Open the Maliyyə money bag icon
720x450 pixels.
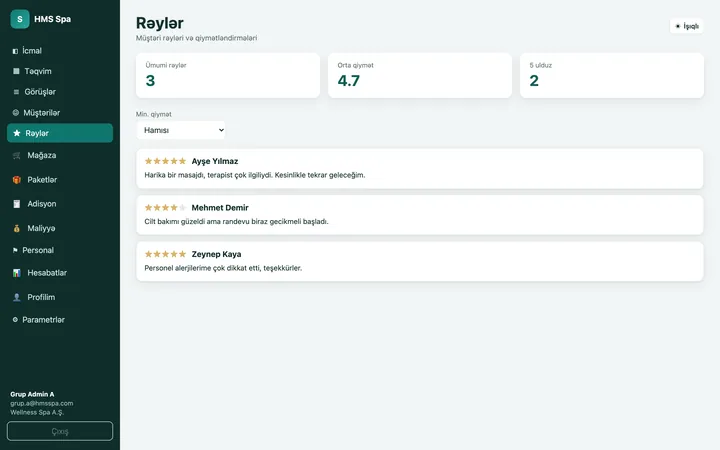click(x=17, y=228)
